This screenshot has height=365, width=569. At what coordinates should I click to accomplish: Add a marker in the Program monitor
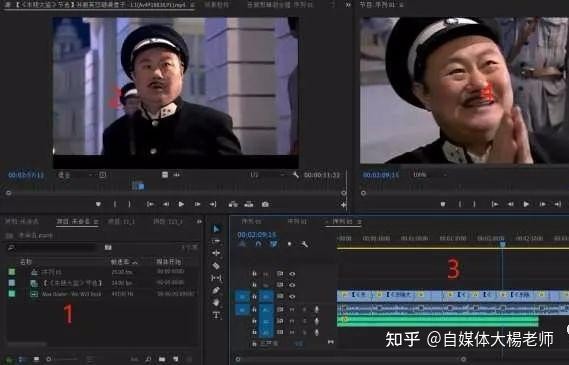(x=443, y=204)
